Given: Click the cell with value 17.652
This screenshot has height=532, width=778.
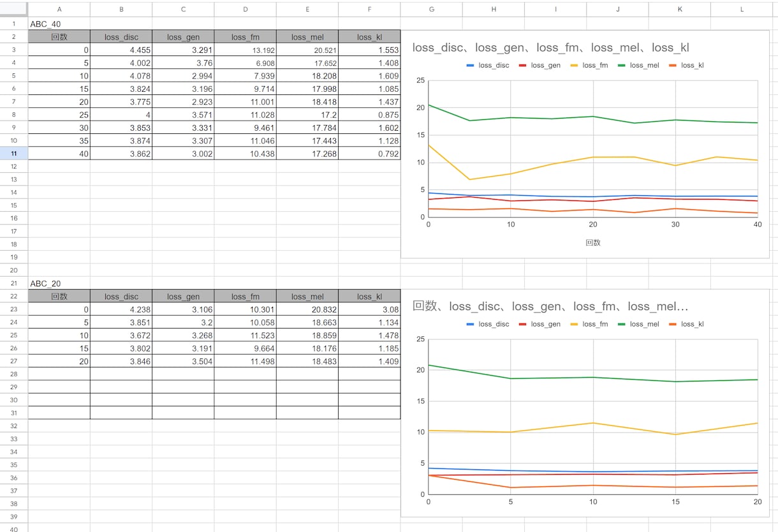Looking at the screenshot, I should coord(307,63).
